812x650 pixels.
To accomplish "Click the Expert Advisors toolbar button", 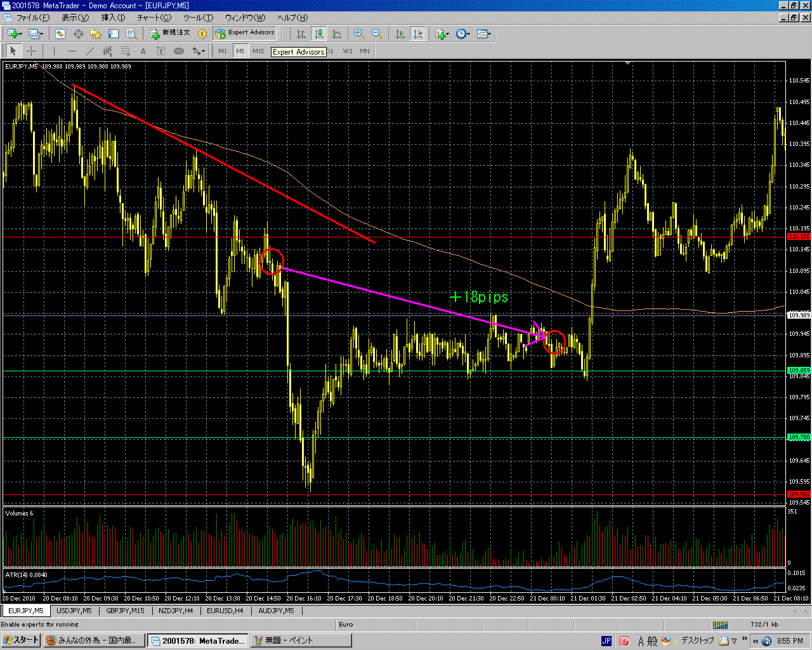I will coord(245,33).
